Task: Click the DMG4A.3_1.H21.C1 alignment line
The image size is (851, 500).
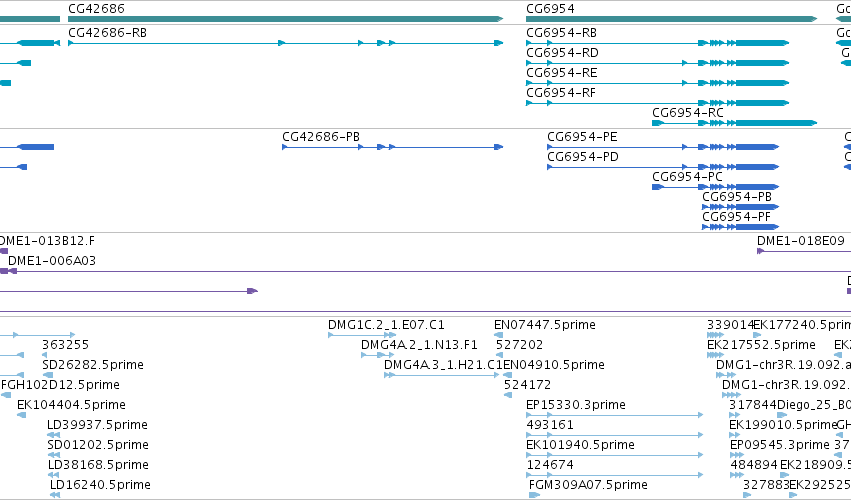Action: click(x=441, y=375)
